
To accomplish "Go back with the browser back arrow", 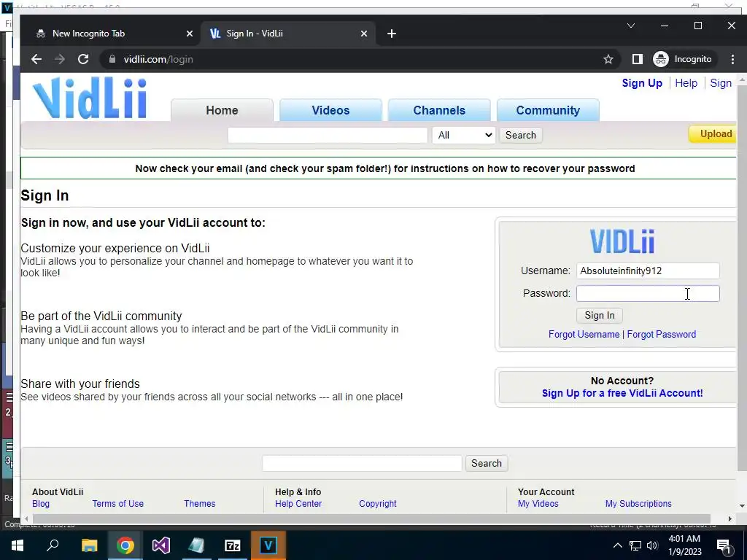I will 36,59.
